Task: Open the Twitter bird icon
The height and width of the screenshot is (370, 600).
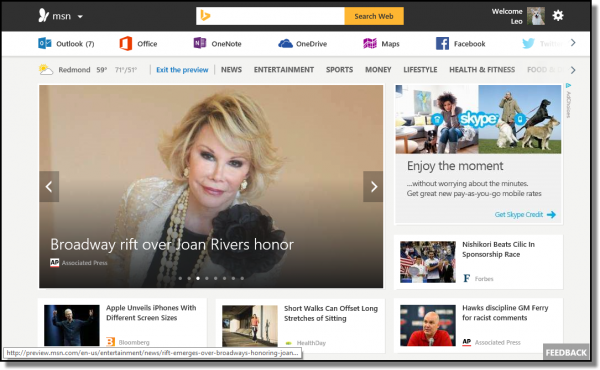Action: click(x=528, y=43)
